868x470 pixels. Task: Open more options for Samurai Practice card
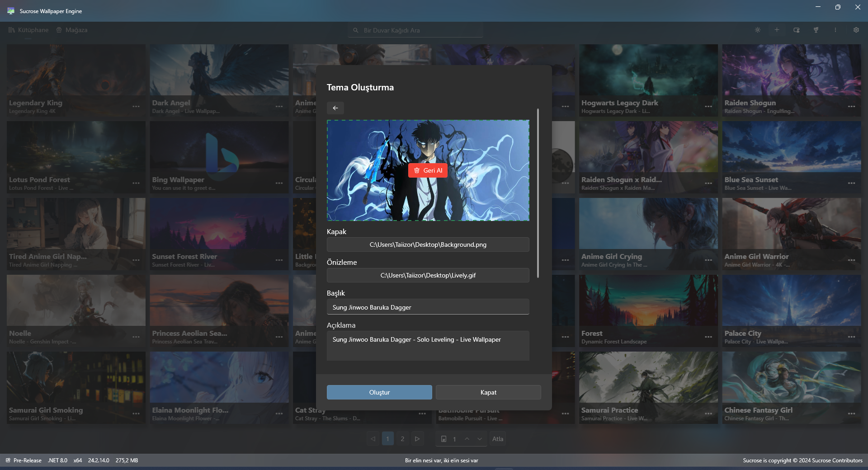coord(708,414)
